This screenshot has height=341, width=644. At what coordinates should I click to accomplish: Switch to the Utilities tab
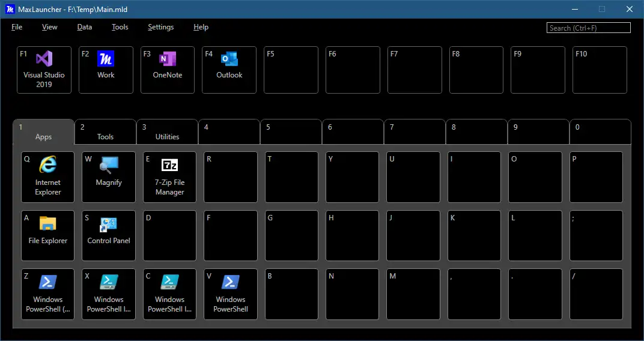[x=167, y=131]
